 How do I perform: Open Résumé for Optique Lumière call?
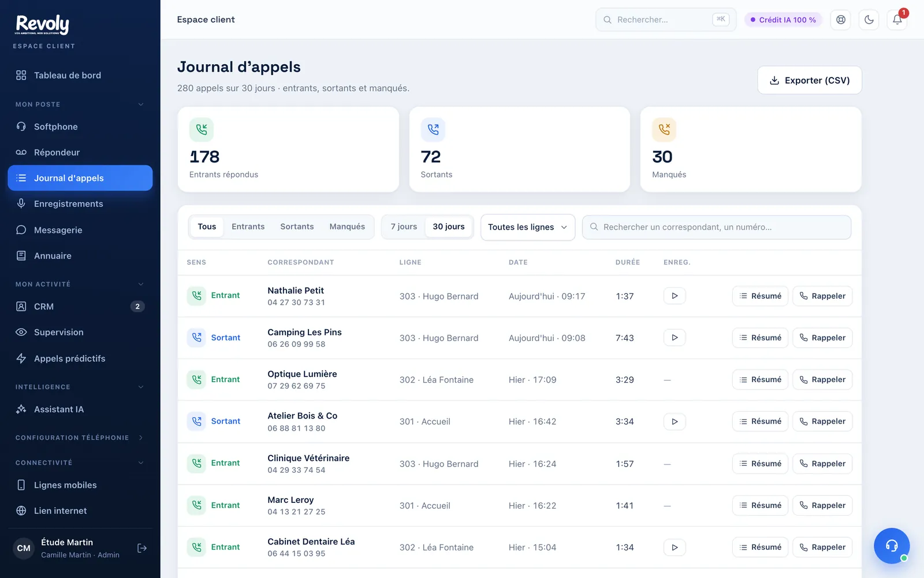coord(760,380)
